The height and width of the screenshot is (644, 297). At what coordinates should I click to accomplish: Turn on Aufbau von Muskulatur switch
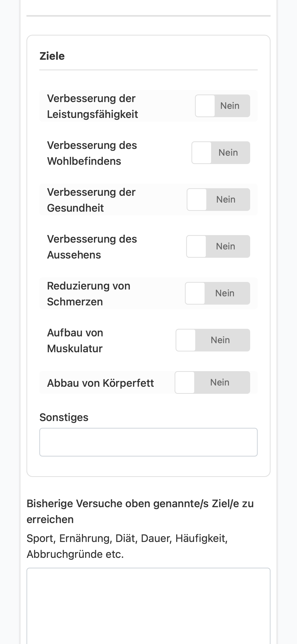(213, 340)
